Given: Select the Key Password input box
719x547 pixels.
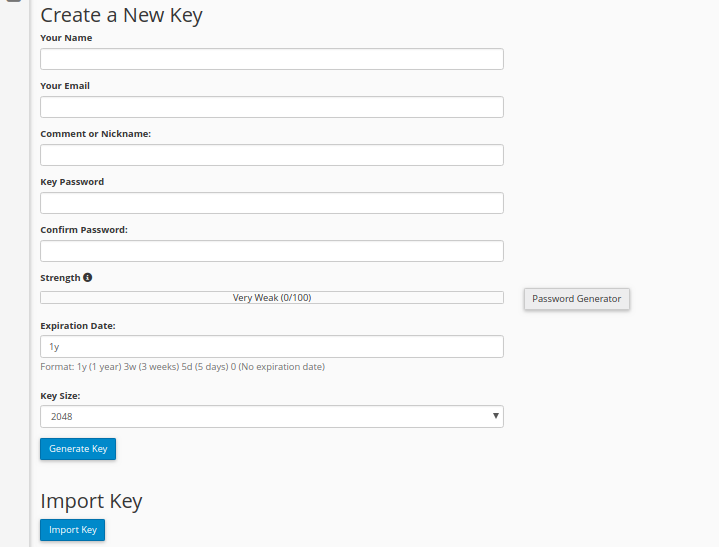Looking at the screenshot, I should 271,203.
